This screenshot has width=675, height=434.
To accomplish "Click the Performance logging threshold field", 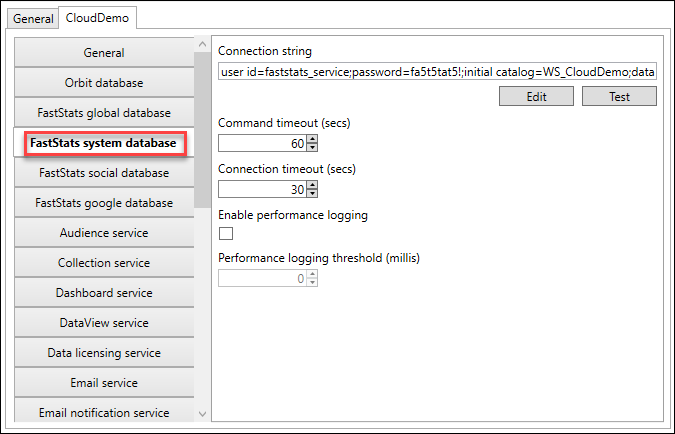I will [263, 278].
